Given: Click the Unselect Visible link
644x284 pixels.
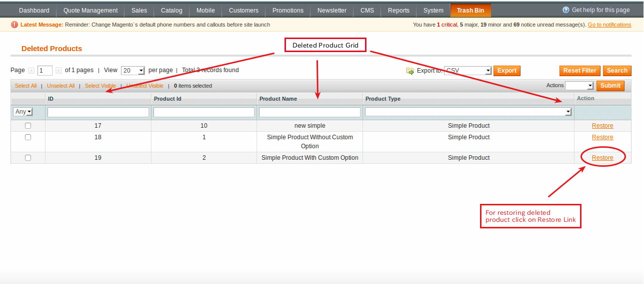Looking at the screenshot, I should tap(145, 86).
